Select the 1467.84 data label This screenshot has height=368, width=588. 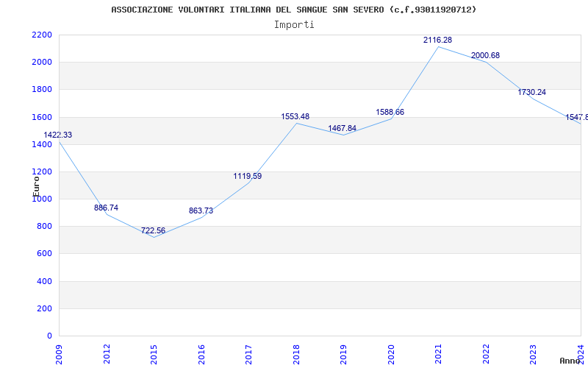point(342,128)
